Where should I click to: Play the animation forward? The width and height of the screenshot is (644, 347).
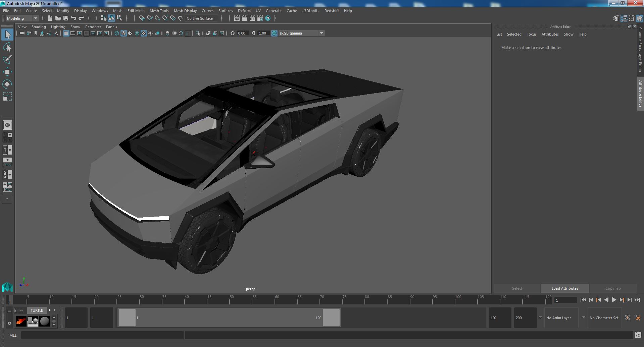click(614, 300)
